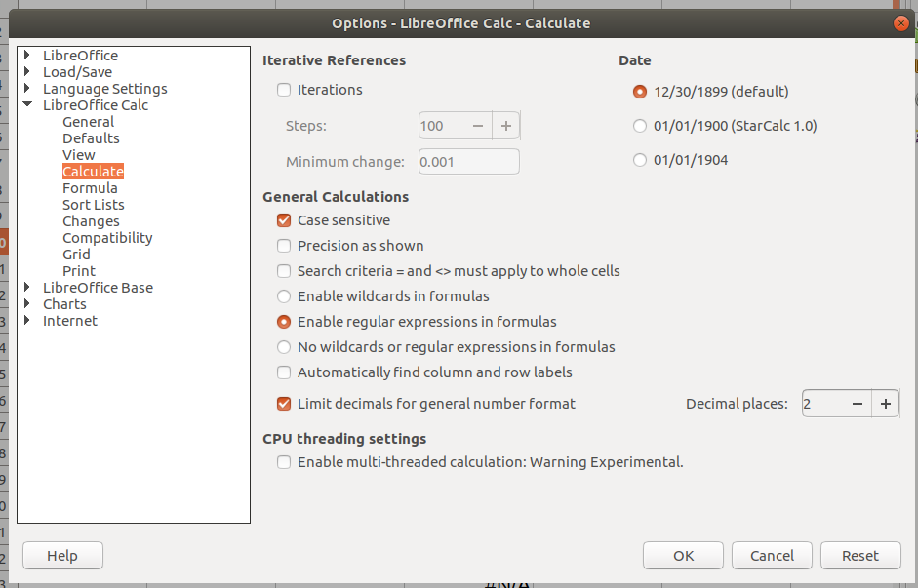Open the View options page
918x588 pixels.
click(x=78, y=155)
